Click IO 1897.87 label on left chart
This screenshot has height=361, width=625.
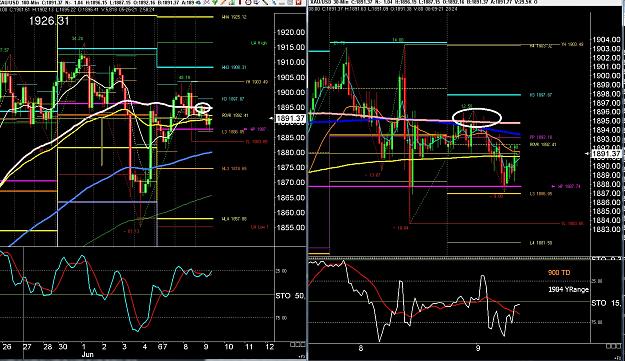(233, 99)
